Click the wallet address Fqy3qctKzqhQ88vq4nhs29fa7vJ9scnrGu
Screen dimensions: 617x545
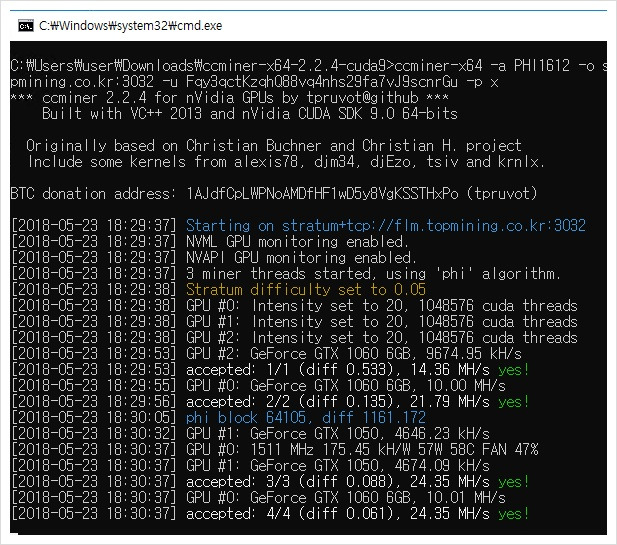tap(321, 82)
